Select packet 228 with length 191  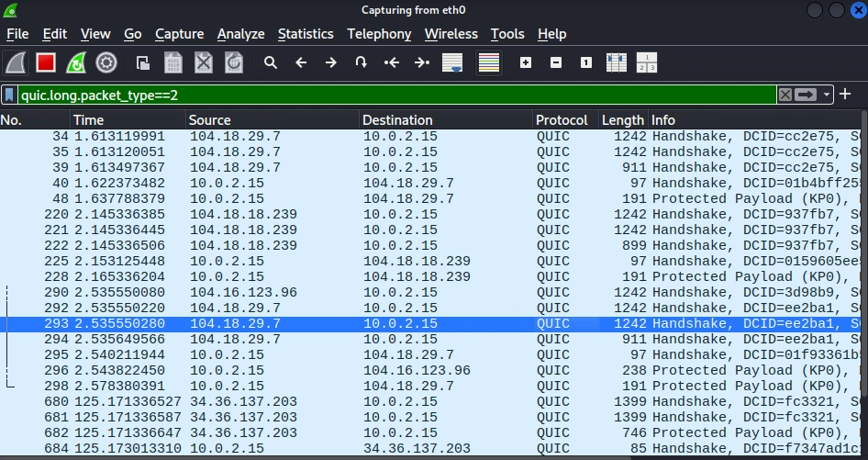[430, 276]
